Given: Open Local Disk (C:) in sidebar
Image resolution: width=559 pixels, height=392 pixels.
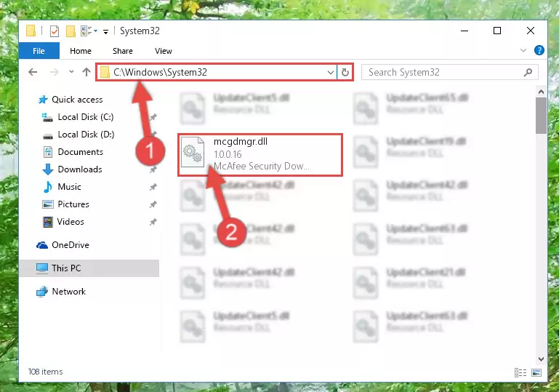Looking at the screenshot, I should point(86,117).
